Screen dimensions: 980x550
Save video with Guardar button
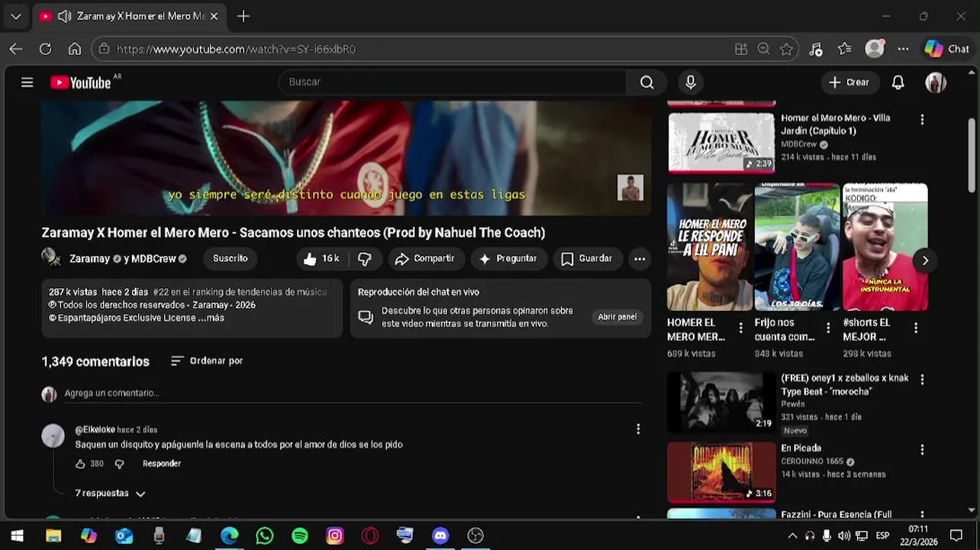(587, 259)
